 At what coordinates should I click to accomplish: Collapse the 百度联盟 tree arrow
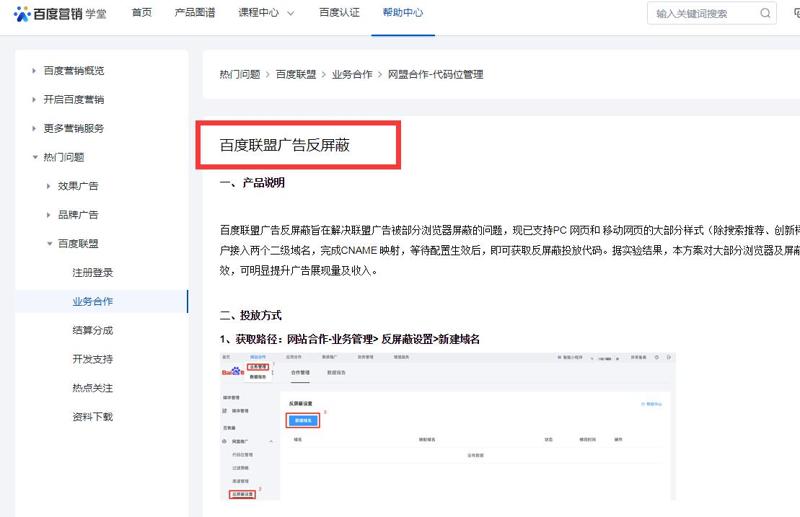49,244
